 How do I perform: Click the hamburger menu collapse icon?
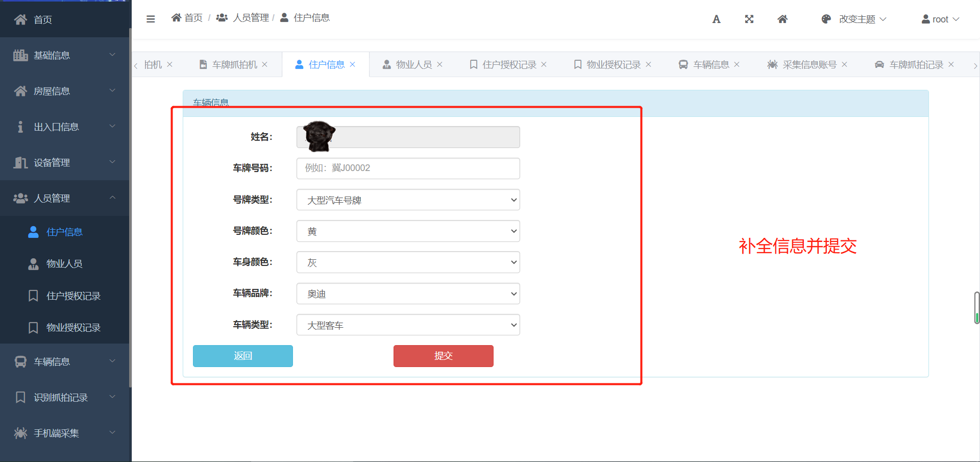[151, 19]
